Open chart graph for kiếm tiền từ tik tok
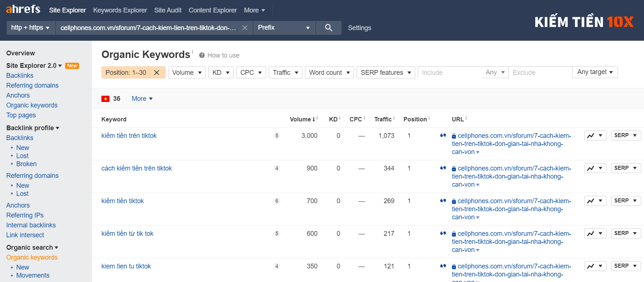 point(595,234)
